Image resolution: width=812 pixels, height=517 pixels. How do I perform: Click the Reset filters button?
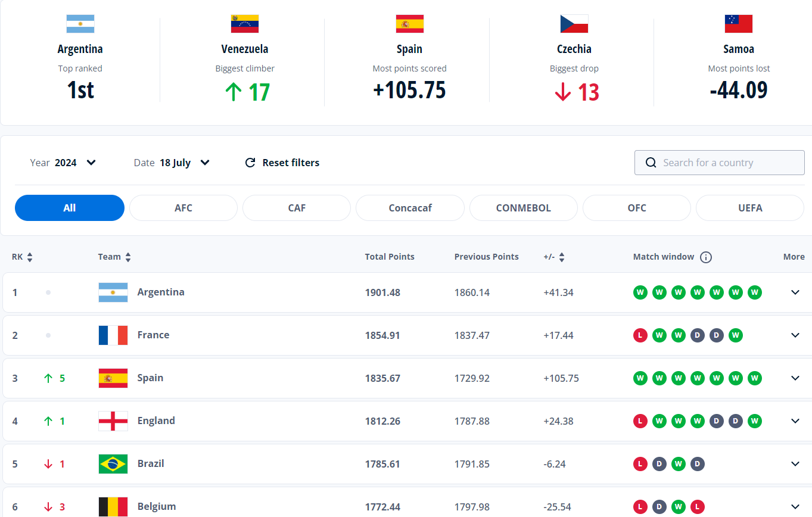coord(282,163)
